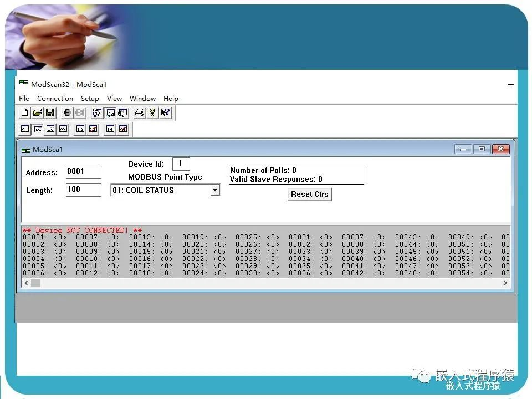The height and width of the screenshot is (399, 532).
Task: Select swapped 32-bit float format
Action: pyautogui.click(x=93, y=129)
